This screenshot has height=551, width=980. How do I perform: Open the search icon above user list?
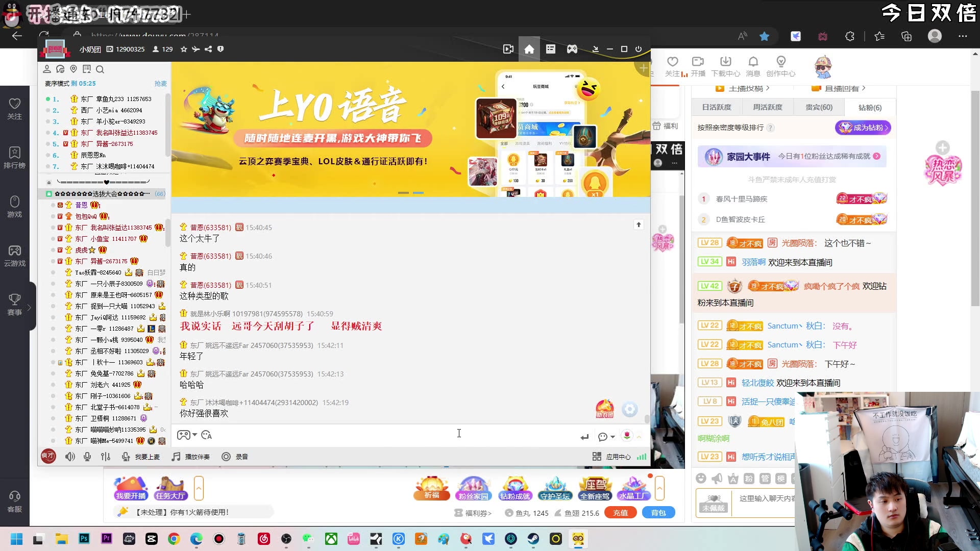coord(100,69)
